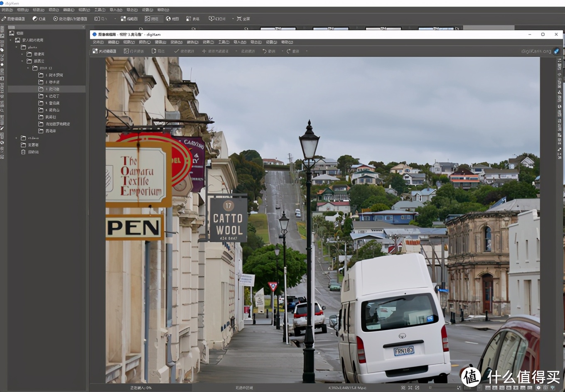Click the Undo arrow in editor toolbar
This screenshot has height=392, width=565.
click(268, 51)
